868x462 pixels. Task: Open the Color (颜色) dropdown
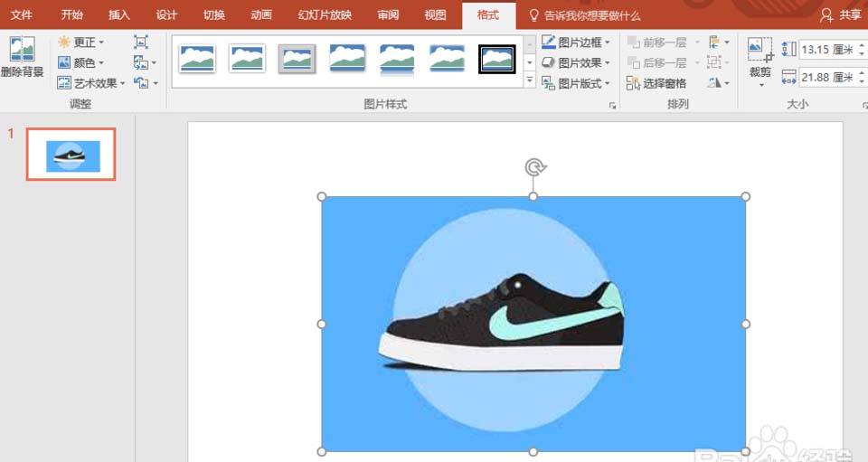80,62
